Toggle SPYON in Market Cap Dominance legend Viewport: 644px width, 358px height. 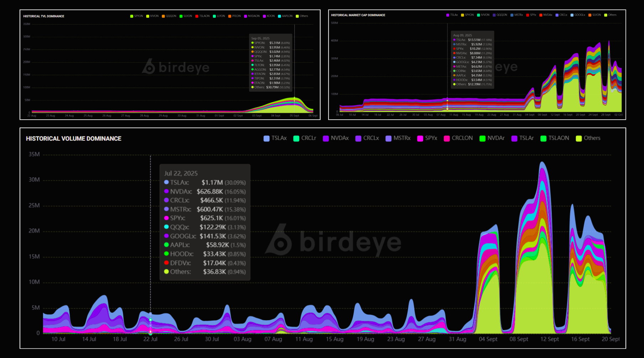click(467, 15)
